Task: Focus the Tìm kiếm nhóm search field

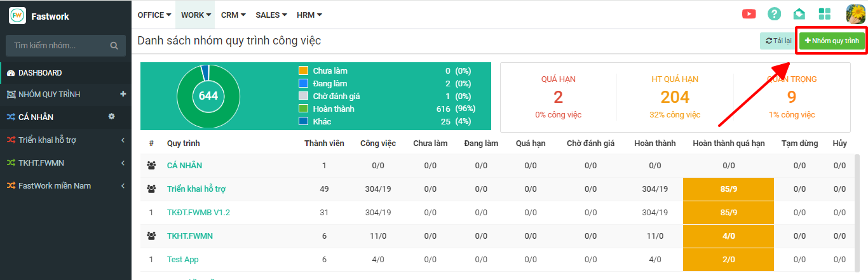Action: 57,46
